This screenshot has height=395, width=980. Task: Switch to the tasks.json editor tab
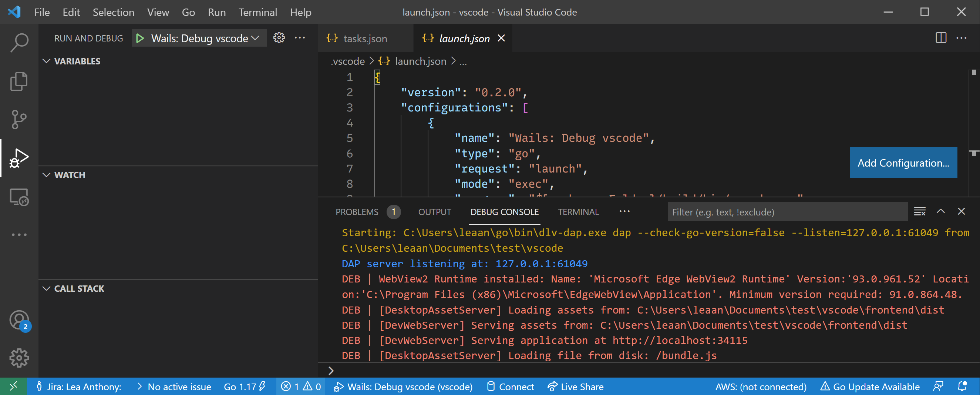(365, 39)
